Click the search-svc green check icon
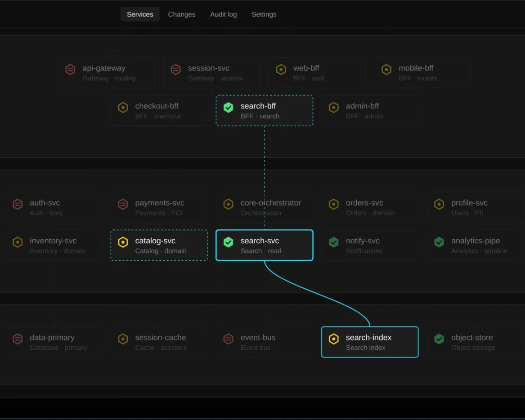The height and width of the screenshot is (420, 525). click(x=229, y=242)
